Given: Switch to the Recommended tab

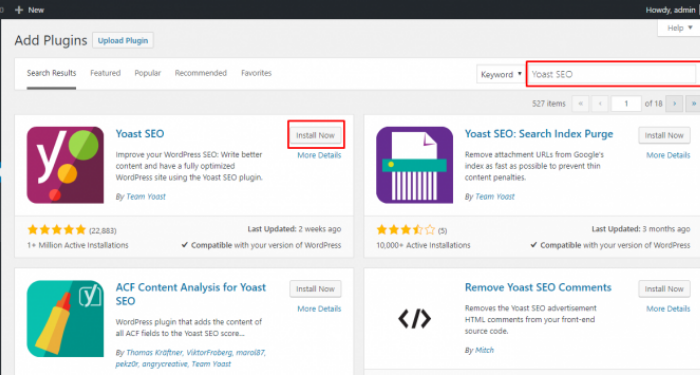Looking at the screenshot, I should 201,73.
